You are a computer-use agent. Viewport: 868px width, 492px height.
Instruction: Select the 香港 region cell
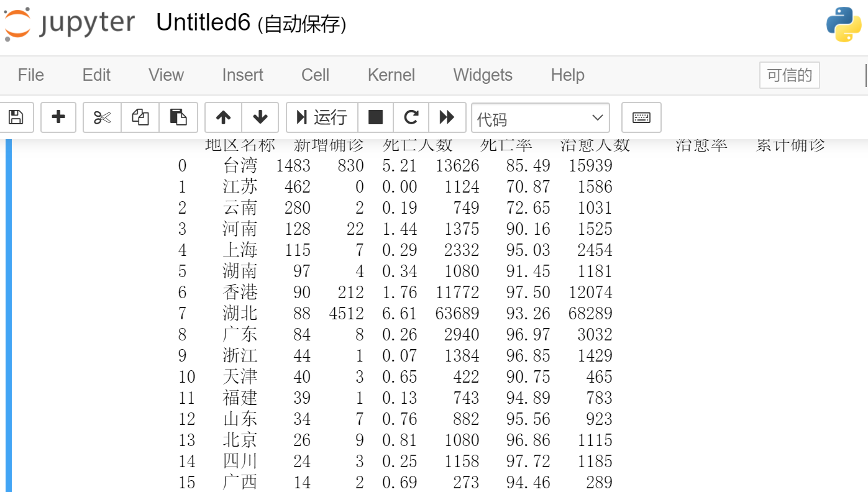click(240, 292)
